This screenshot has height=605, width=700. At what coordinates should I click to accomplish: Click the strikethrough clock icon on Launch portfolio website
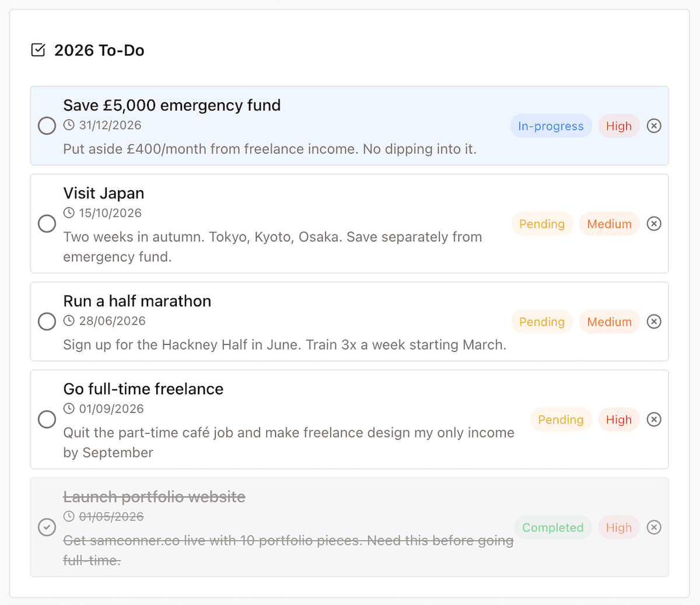[69, 516]
